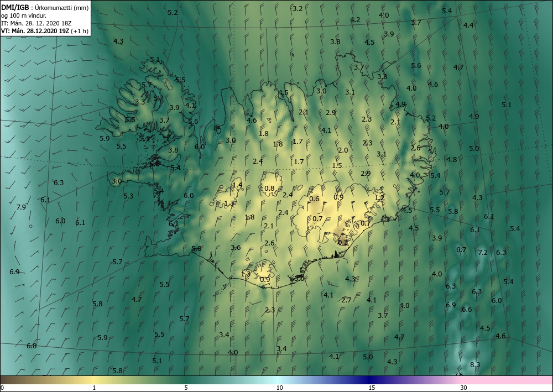
Task: Click the '5' label on the color scale
Action: [x=186, y=388]
